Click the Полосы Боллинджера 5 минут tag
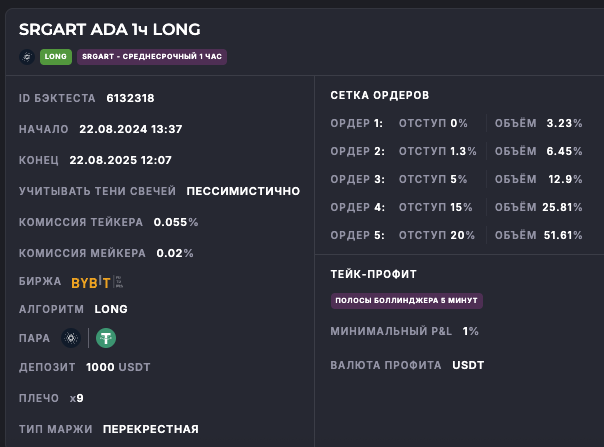This screenshot has height=447, width=604. [x=407, y=300]
